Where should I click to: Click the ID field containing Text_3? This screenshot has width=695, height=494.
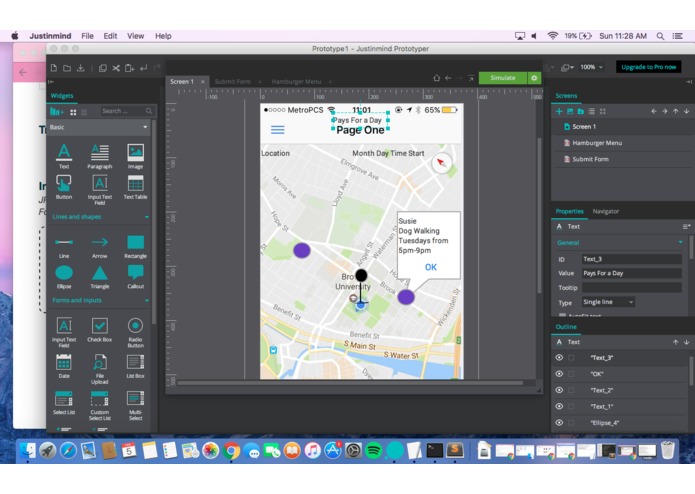[631, 259]
